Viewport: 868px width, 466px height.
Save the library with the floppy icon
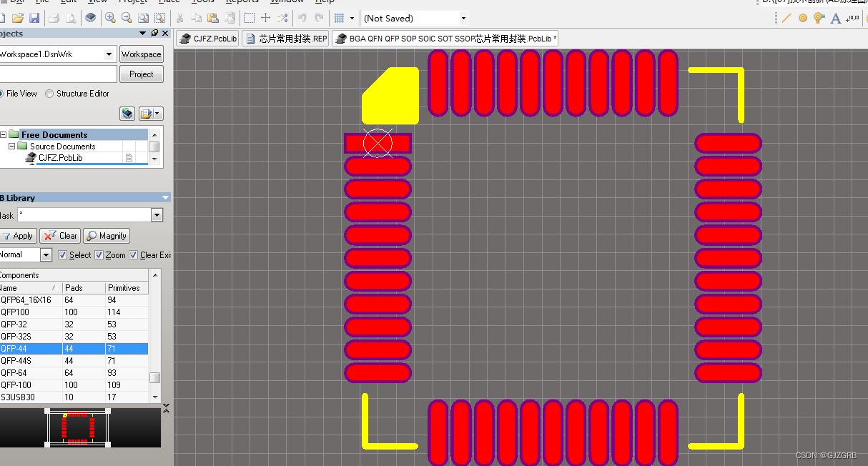pos(34,17)
